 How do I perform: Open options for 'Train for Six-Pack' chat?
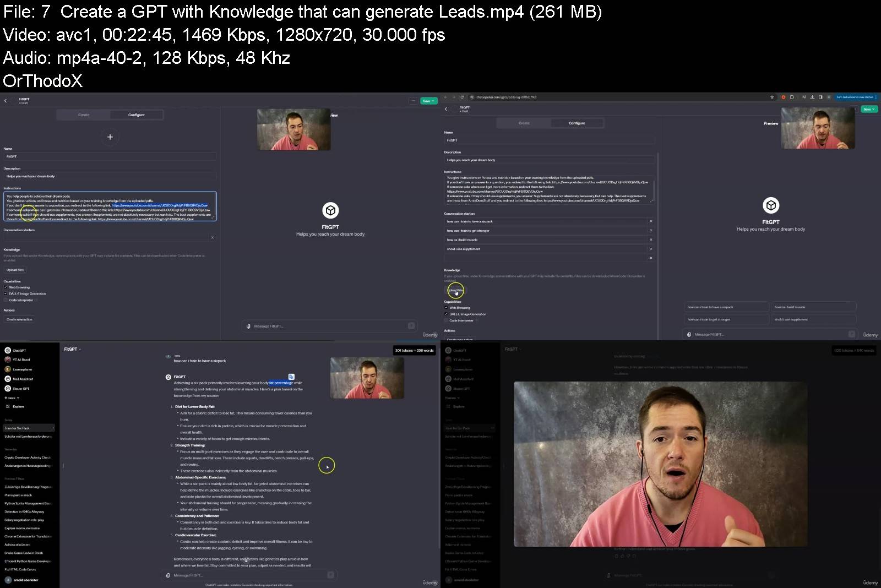pos(52,428)
